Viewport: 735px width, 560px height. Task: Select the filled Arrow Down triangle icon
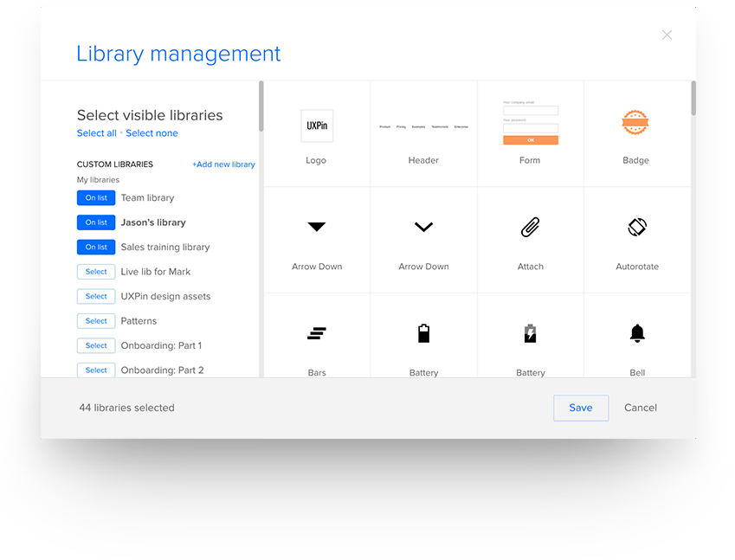click(317, 227)
